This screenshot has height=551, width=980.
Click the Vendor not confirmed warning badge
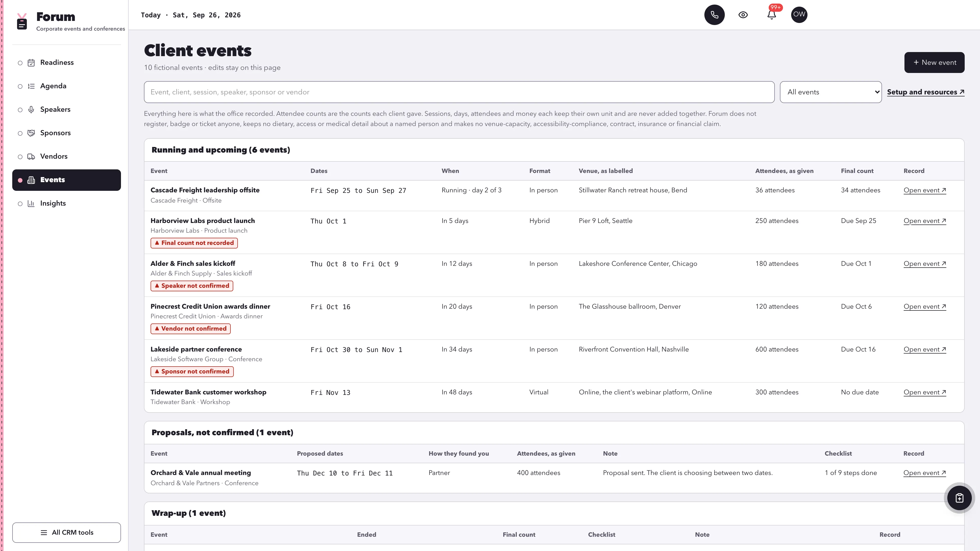(190, 329)
